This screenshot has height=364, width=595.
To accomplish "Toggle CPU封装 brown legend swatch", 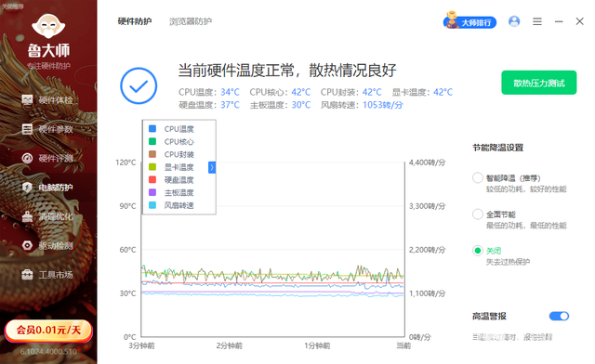I will pos(152,154).
